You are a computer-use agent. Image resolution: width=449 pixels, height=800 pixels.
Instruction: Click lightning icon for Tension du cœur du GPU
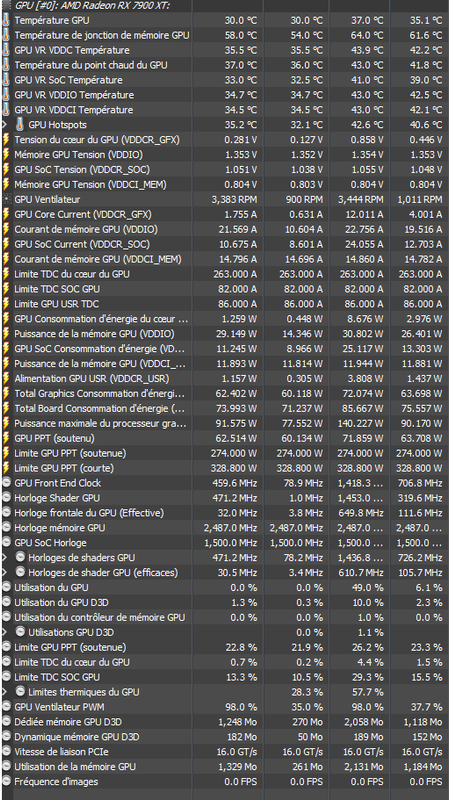tap(6, 140)
